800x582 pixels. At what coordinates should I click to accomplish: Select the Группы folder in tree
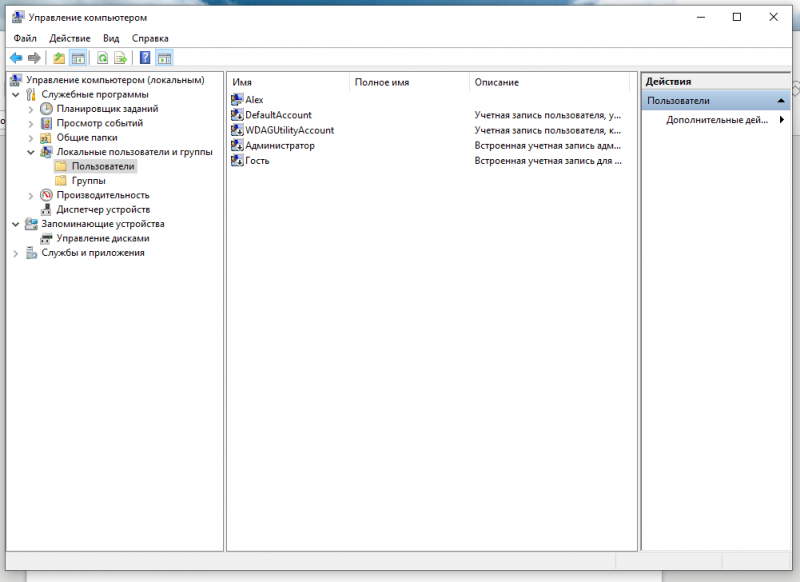pyautogui.click(x=88, y=181)
